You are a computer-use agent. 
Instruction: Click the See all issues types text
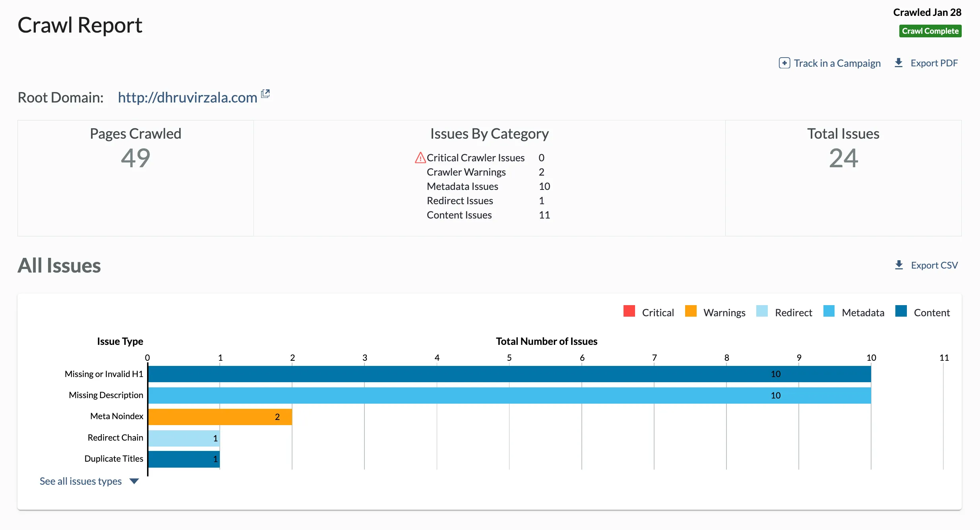tap(81, 481)
